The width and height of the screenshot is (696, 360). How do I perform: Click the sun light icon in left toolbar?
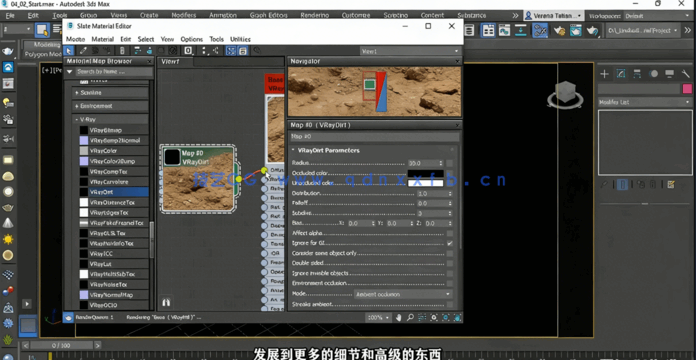(8, 239)
